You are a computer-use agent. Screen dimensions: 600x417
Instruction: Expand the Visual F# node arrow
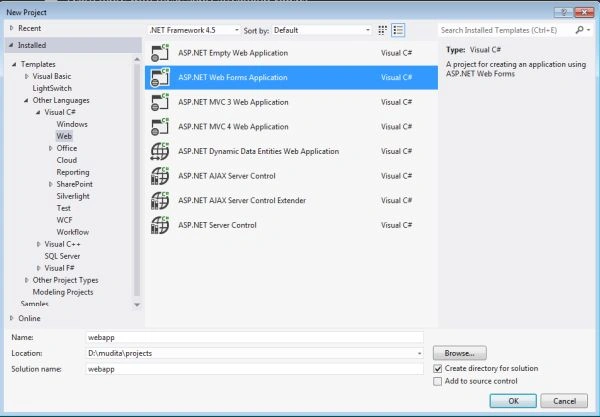38,268
